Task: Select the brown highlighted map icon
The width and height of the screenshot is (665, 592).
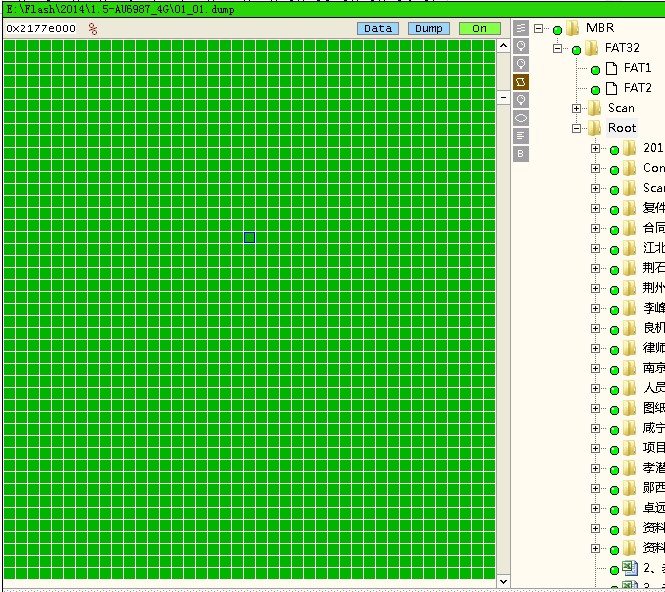Action: [x=521, y=81]
